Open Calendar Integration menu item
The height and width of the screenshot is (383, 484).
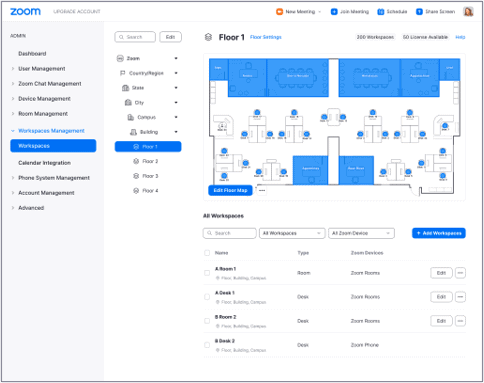(44, 163)
